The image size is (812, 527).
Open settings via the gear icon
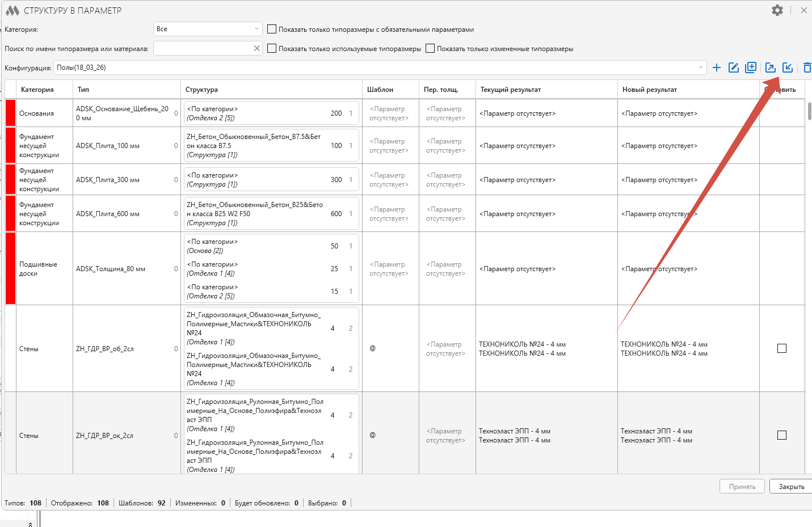click(777, 10)
